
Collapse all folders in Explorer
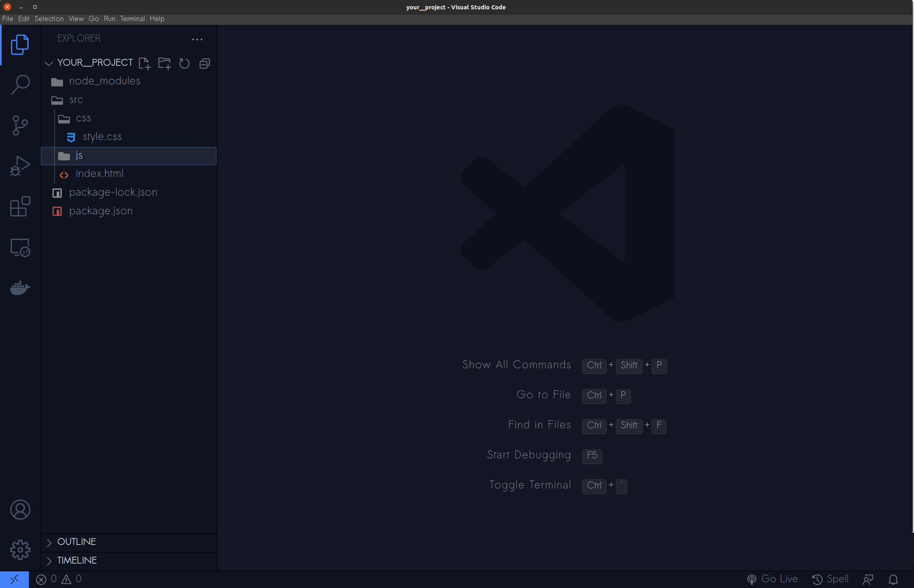click(204, 63)
